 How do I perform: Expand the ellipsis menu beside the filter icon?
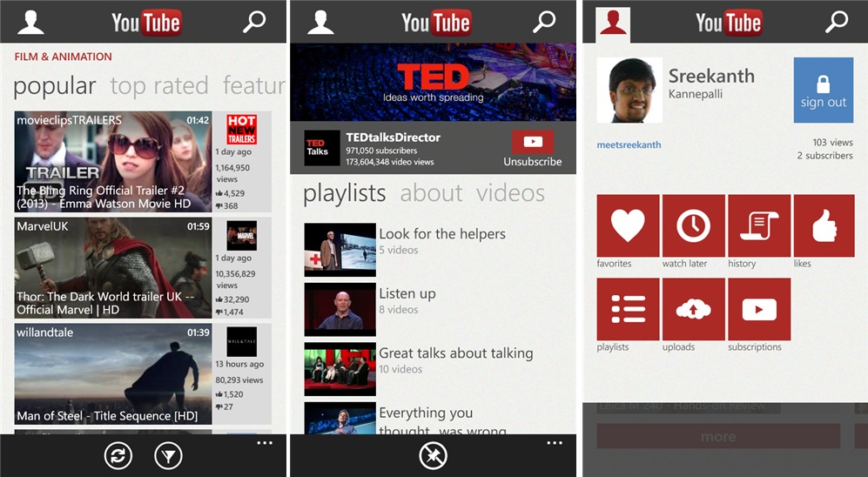coord(265,444)
